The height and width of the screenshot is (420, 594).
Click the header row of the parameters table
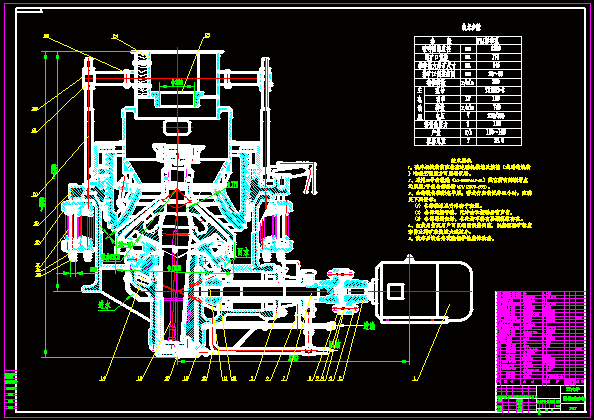point(468,41)
